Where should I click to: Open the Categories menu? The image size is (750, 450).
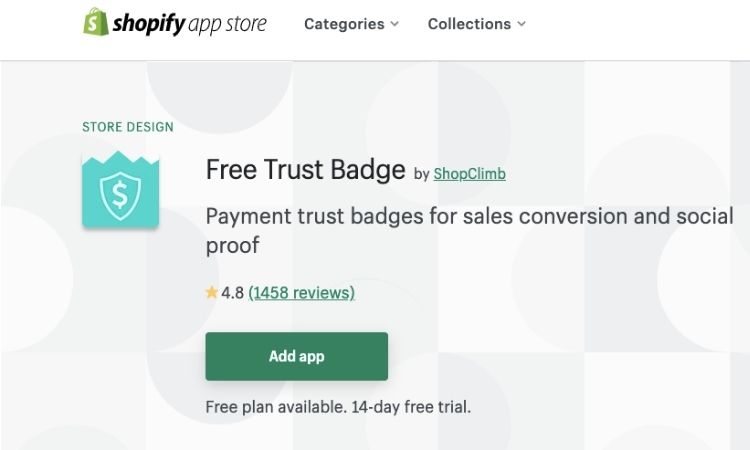tap(344, 24)
